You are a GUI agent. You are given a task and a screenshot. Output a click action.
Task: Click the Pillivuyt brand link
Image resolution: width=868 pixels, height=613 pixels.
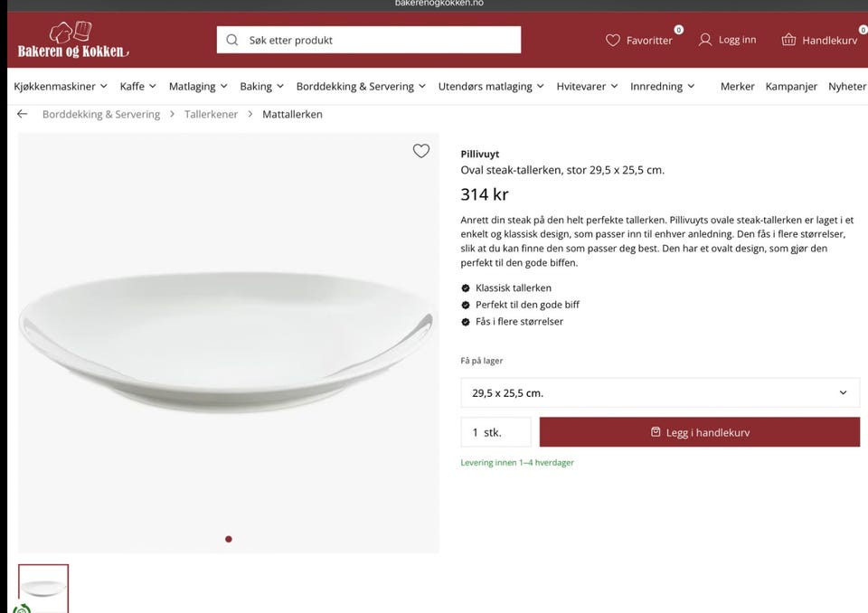coord(479,154)
